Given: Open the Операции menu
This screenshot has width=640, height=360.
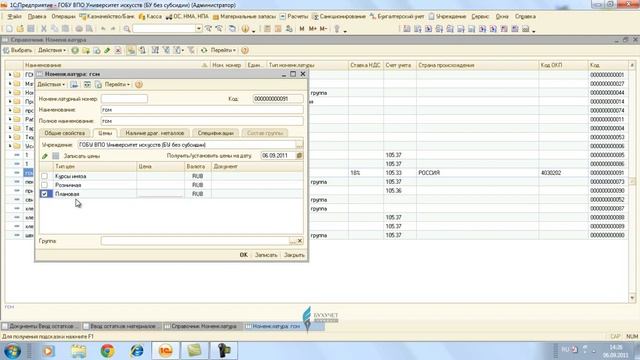Looking at the screenshot, I should point(63,17).
